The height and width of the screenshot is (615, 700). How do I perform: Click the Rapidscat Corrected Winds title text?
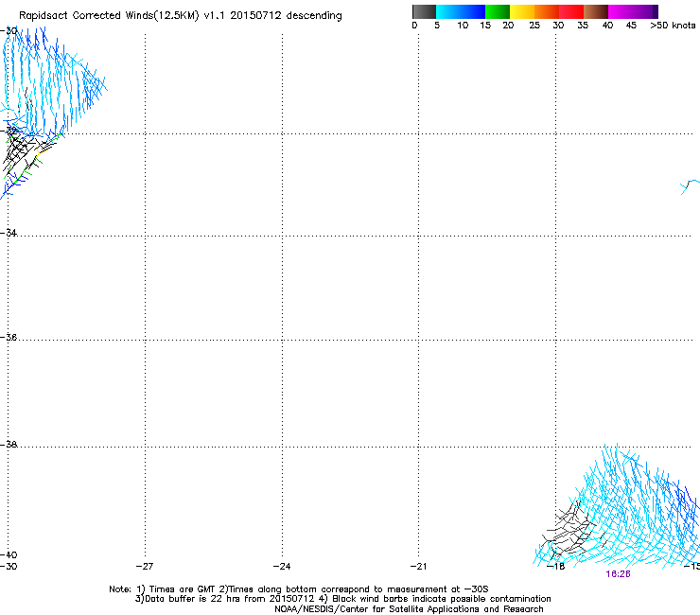181,15
